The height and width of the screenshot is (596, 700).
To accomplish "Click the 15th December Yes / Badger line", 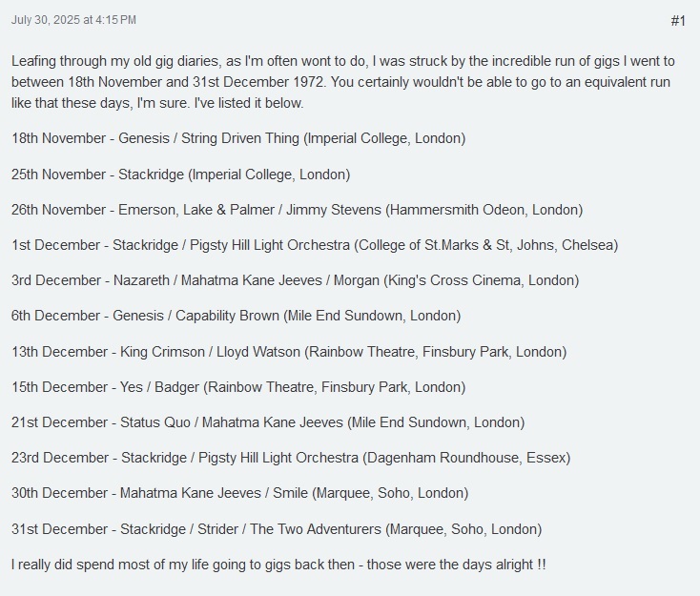I will click(238, 387).
